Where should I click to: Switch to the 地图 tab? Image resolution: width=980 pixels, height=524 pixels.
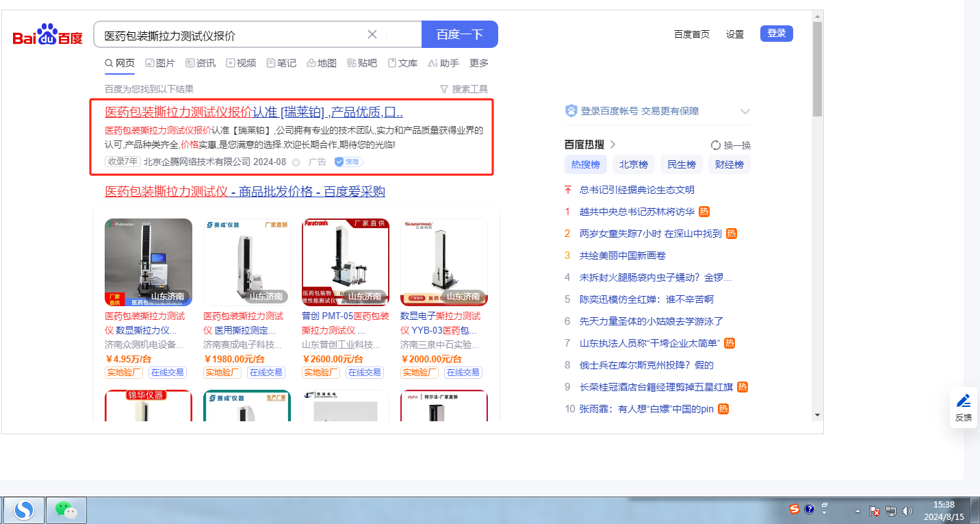pyautogui.click(x=322, y=63)
